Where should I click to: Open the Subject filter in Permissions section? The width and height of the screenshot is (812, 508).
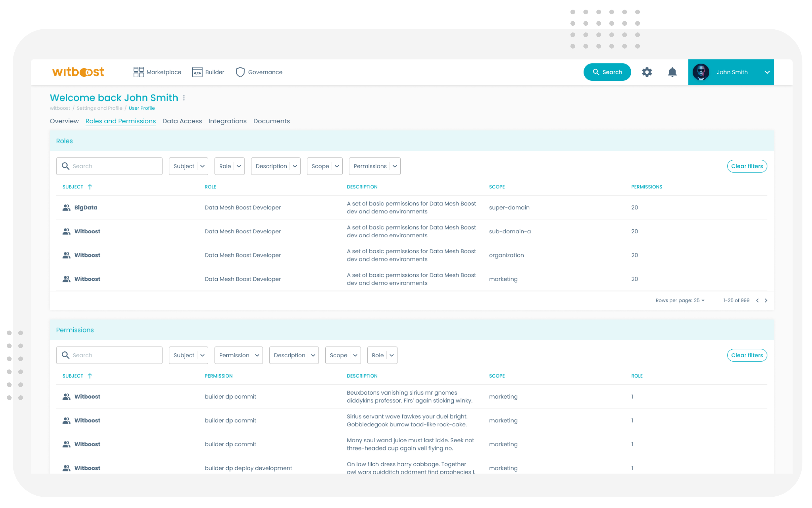click(x=188, y=355)
